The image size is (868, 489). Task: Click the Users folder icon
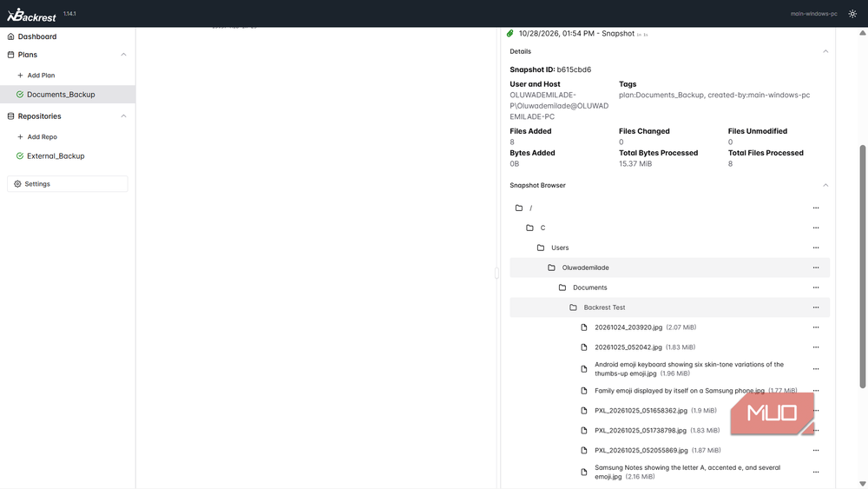pos(541,248)
